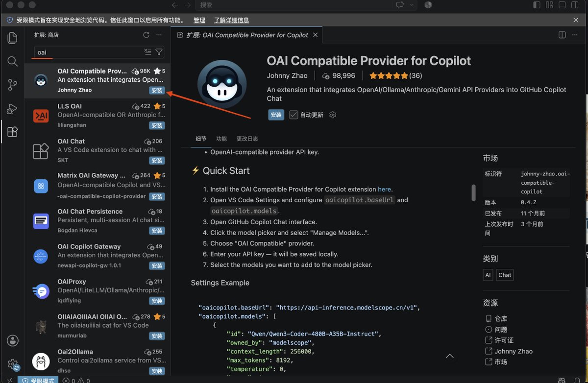Open the 了解详细信息 learn more link
Image resolution: width=588 pixels, height=383 pixels.
point(231,20)
